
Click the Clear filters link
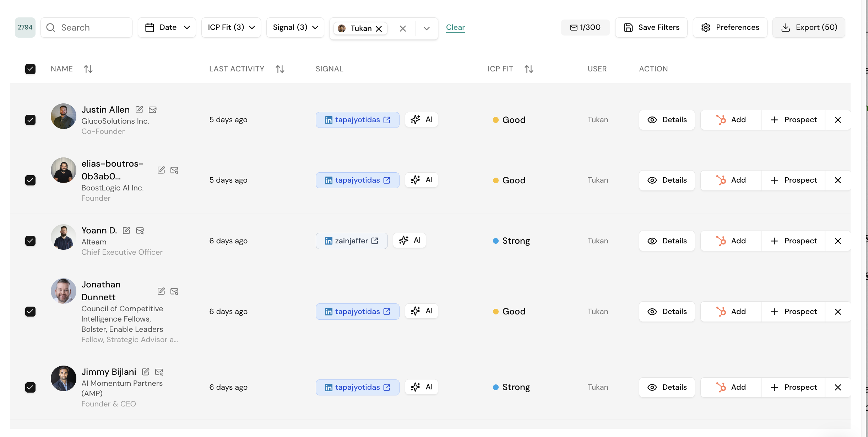pos(455,27)
